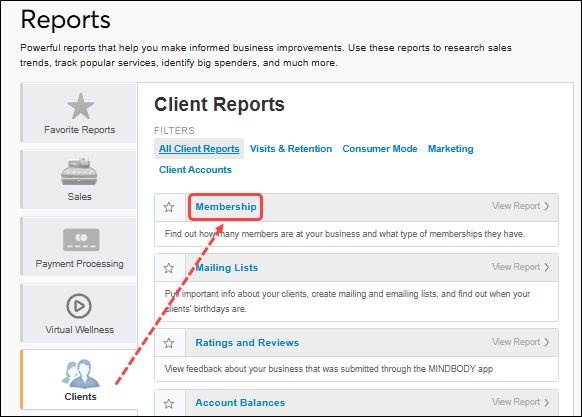Filter reports by Client Accounts

click(x=195, y=170)
